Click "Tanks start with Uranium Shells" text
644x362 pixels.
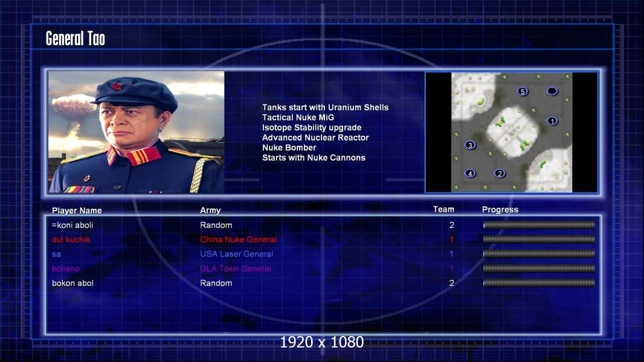325,107
